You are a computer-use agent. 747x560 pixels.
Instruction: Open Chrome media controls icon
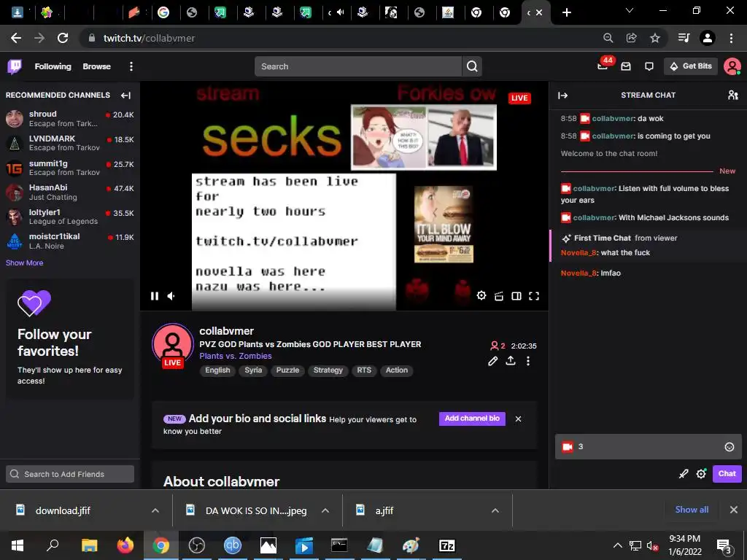tap(684, 38)
